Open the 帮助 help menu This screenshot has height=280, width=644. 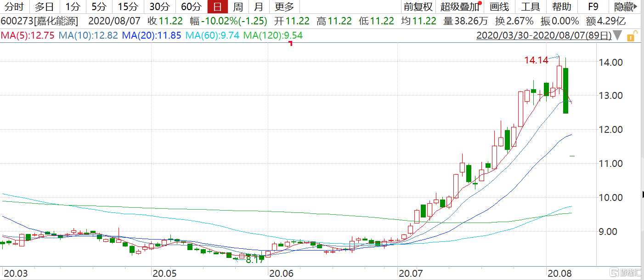[561, 6]
